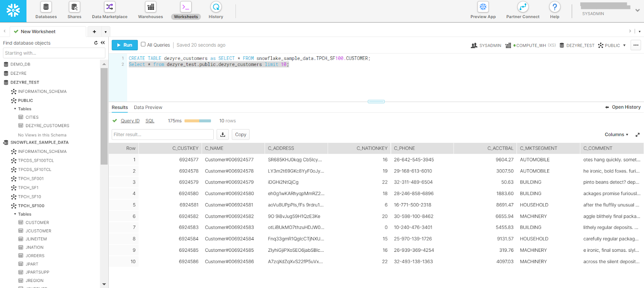644x288 pixels.
Task: Collapse the database objects sidebar
Action: coord(103,43)
